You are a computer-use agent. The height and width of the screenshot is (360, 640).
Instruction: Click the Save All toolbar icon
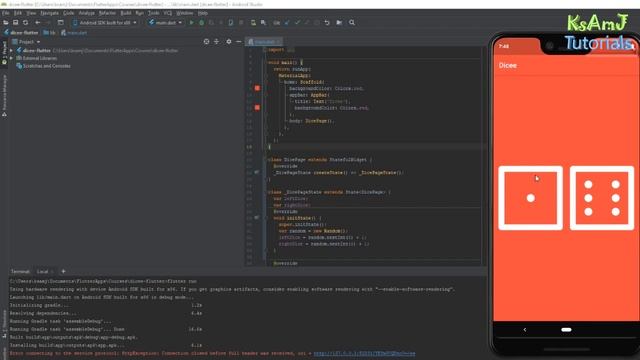16,23
